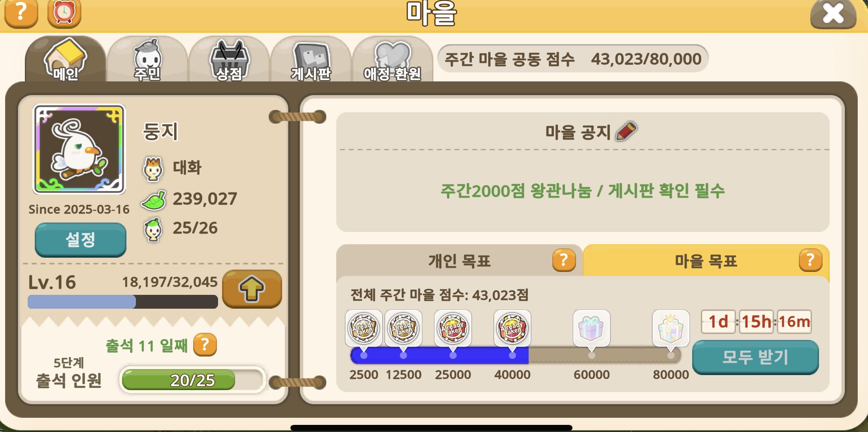The width and height of the screenshot is (868, 432).
Task: Click the 설정 settings button
Action: 81,240
